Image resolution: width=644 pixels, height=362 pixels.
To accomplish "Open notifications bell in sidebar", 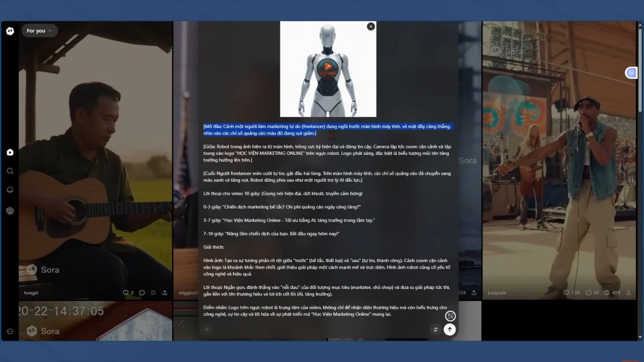I will point(10,190).
